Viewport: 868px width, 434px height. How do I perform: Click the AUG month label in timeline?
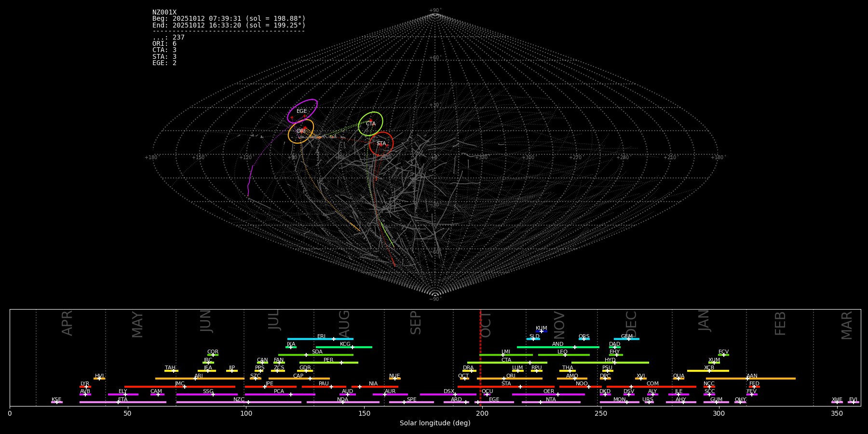point(344,323)
